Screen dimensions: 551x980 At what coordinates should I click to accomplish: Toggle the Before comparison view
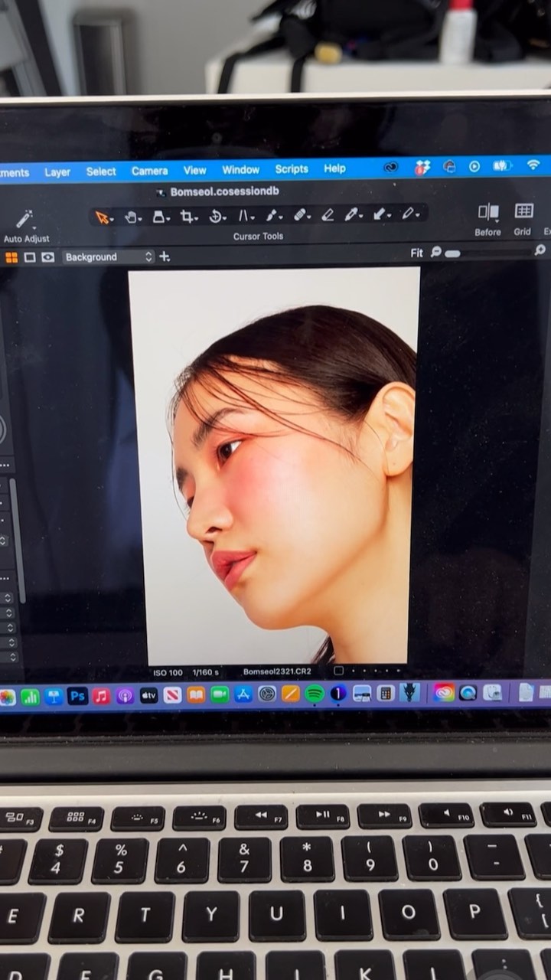click(x=487, y=213)
